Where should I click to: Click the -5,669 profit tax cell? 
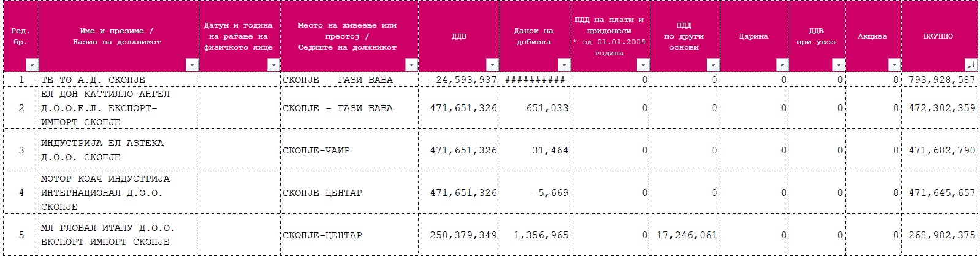(535, 193)
